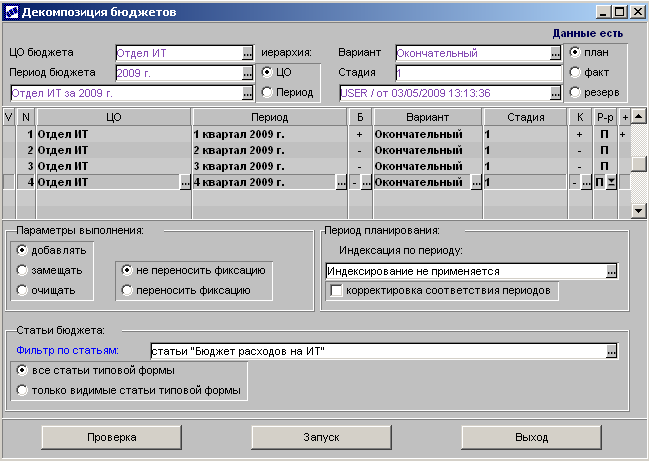
Task: Select иерархия Период radio button
Action: [267, 92]
